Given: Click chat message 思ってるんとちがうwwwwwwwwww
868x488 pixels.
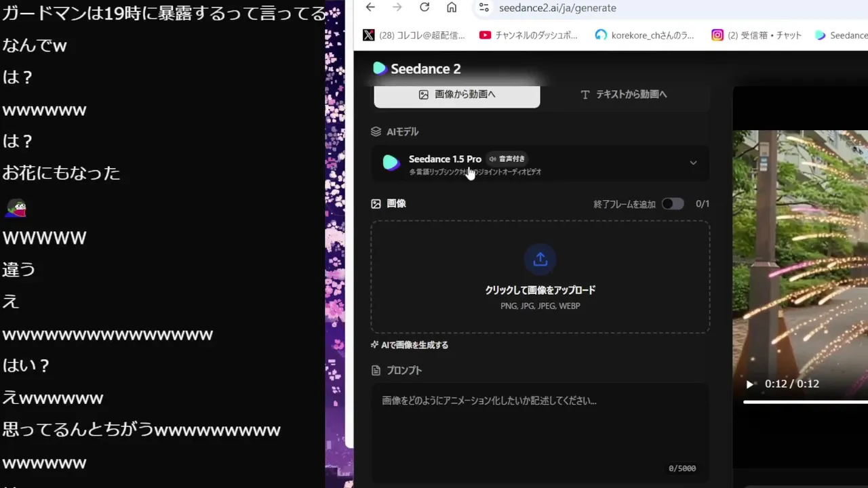Looking at the screenshot, I should coord(141,430).
